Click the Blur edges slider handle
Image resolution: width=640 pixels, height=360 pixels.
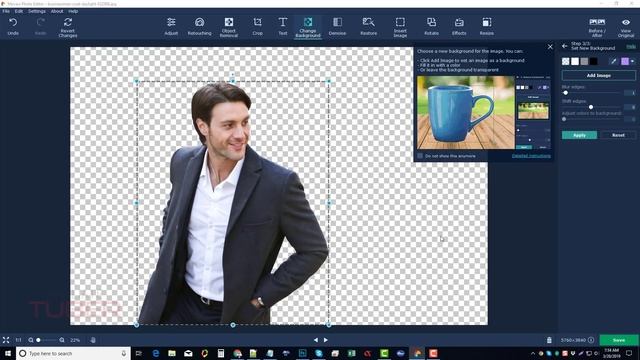[x=566, y=93]
